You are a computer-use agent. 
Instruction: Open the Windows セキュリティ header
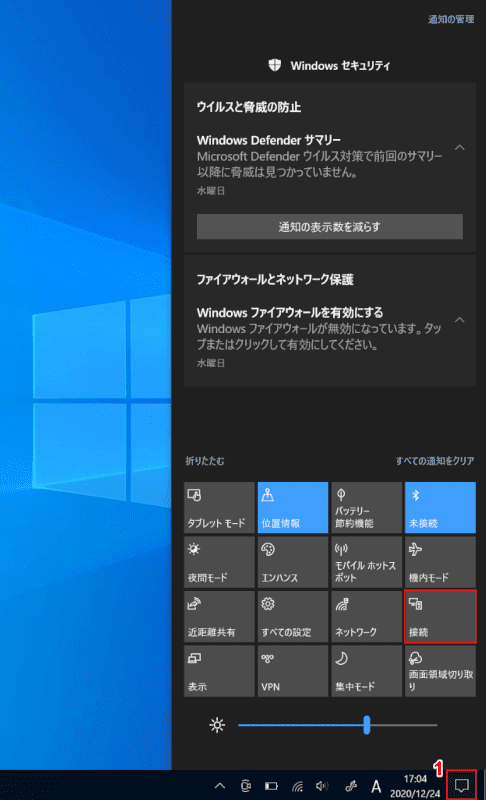pyautogui.click(x=329, y=65)
